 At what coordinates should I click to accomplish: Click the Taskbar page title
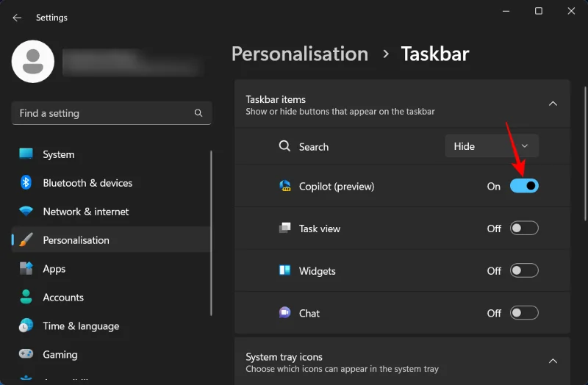point(435,54)
